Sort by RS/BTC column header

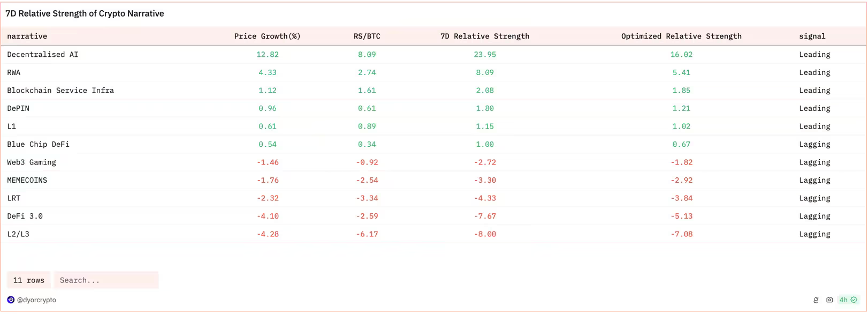click(x=367, y=36)
